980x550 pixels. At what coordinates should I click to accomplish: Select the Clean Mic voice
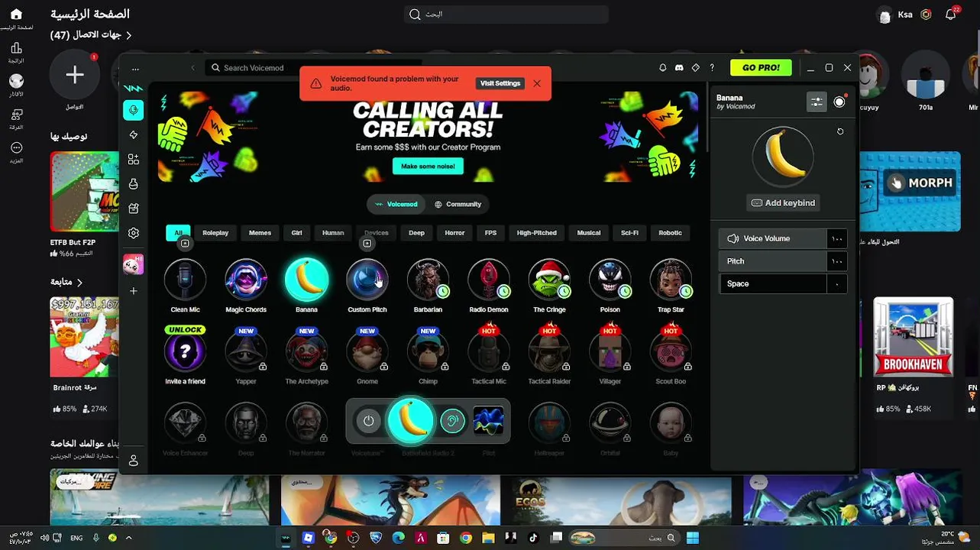click(185, 280)
